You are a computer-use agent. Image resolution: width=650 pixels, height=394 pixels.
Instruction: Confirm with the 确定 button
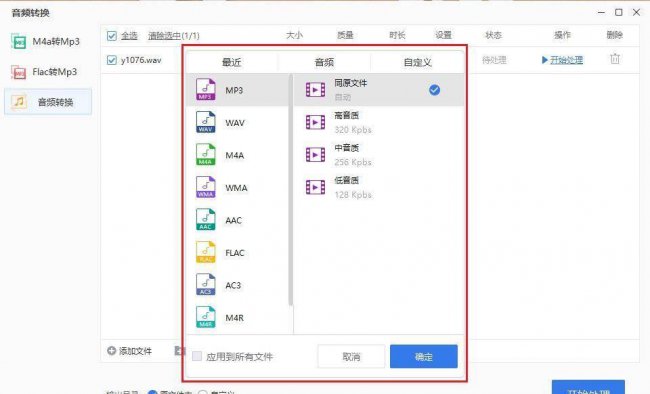(424, 356)
